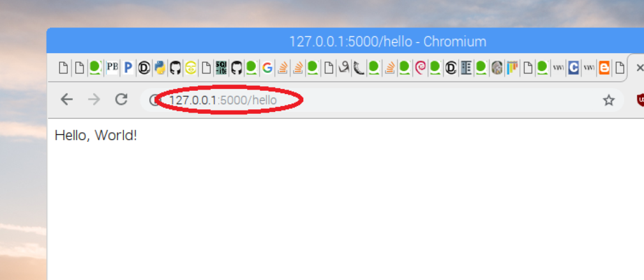Screen dimensions: 644x280
Task: Open the SQLite favicon tab
Action: pos(221,67)
